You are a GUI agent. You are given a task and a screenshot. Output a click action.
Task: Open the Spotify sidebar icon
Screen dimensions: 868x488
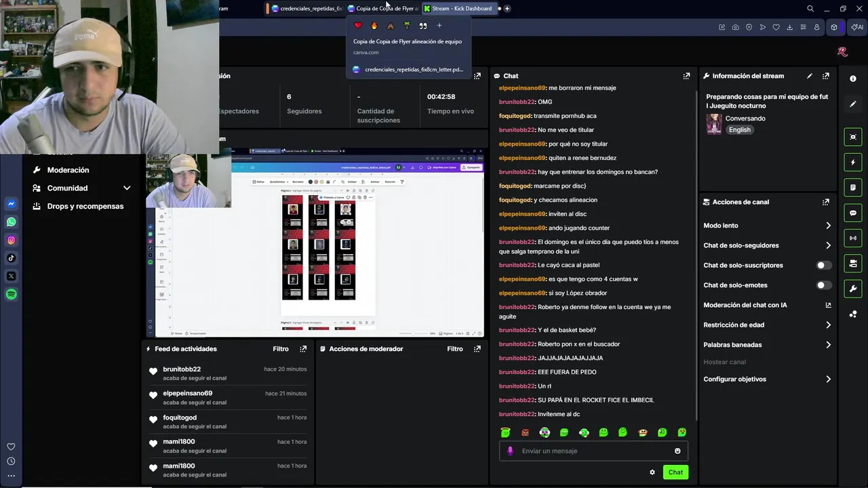pyautogui.click(x=12, y=294)
